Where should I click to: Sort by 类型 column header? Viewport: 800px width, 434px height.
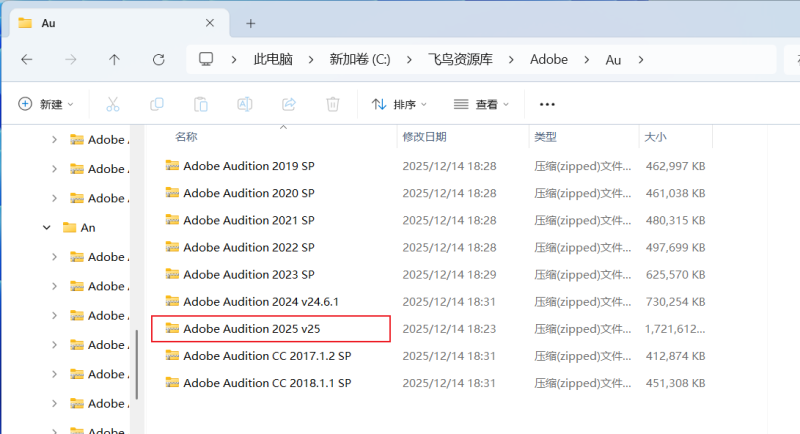tap(545, 137)
